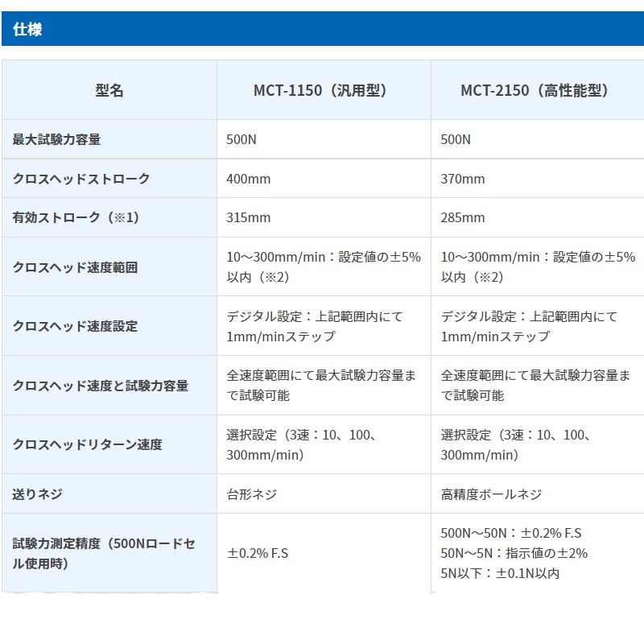Viewport: 644px width, 644px height.
Task: Click the 5N以下：±0.1N以内 line
Action: tap(500, 573)
